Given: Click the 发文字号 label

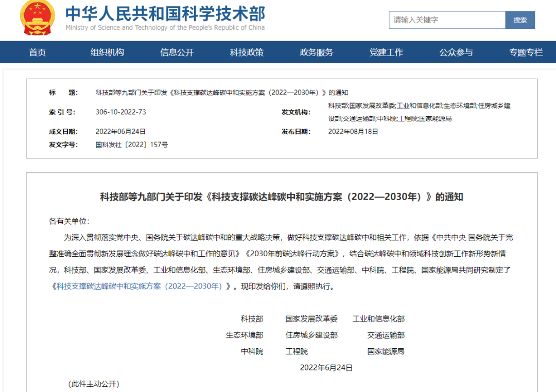Looking at the screenshot, I should pyautogui.click(x=63, y=145).
